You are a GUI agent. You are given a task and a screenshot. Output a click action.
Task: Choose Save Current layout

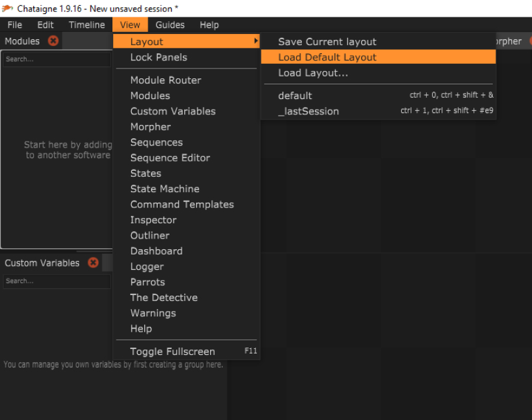[x=327, y=42]
